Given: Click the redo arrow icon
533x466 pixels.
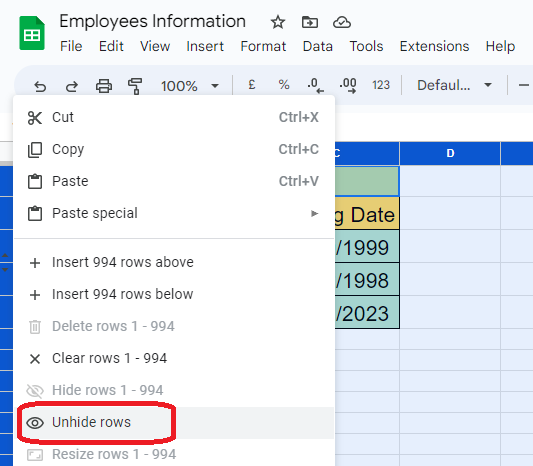Looking at the screenshot, I should click(x=72, y=86).
